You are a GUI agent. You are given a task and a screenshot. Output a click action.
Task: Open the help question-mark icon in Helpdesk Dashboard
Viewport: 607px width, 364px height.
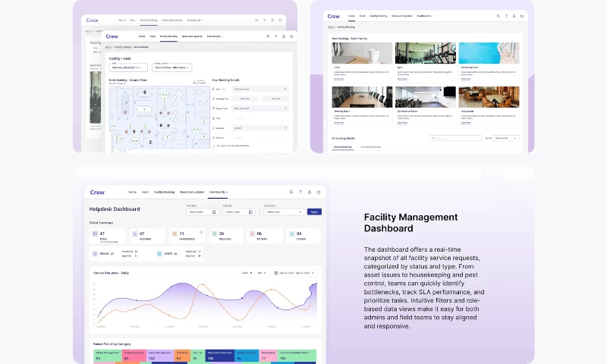[x=300, y=193]
